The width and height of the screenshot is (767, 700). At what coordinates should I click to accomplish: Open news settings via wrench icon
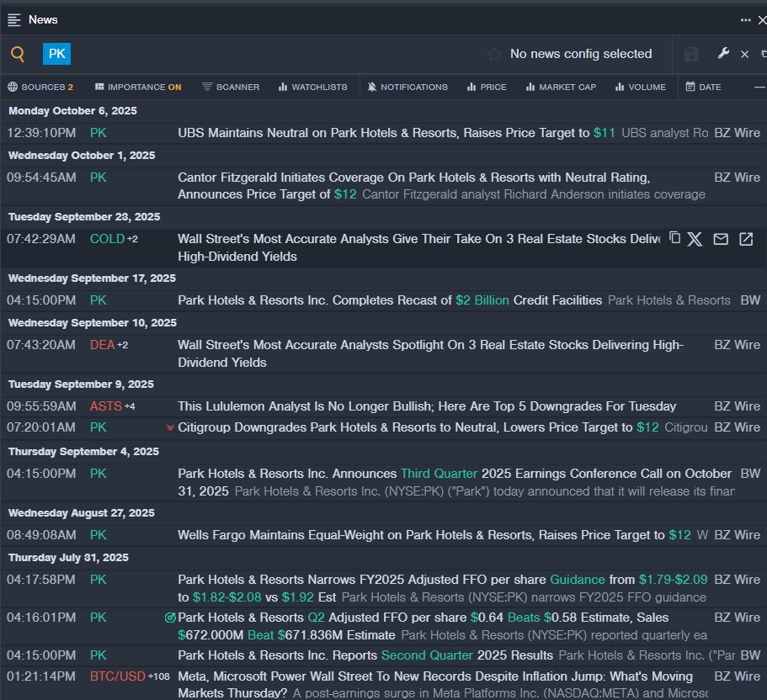(x=723, y=54)
